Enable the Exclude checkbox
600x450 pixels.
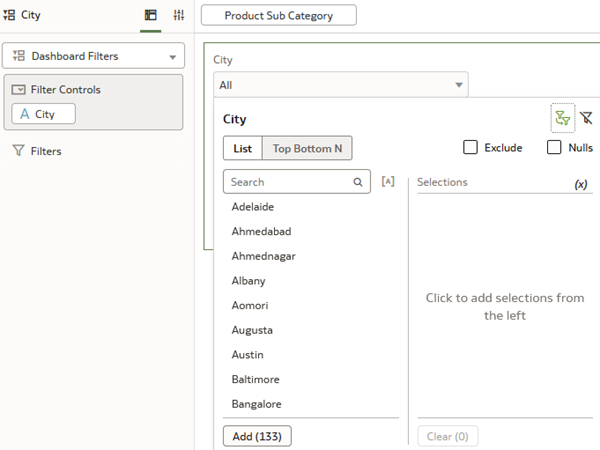tap(471, 148)
